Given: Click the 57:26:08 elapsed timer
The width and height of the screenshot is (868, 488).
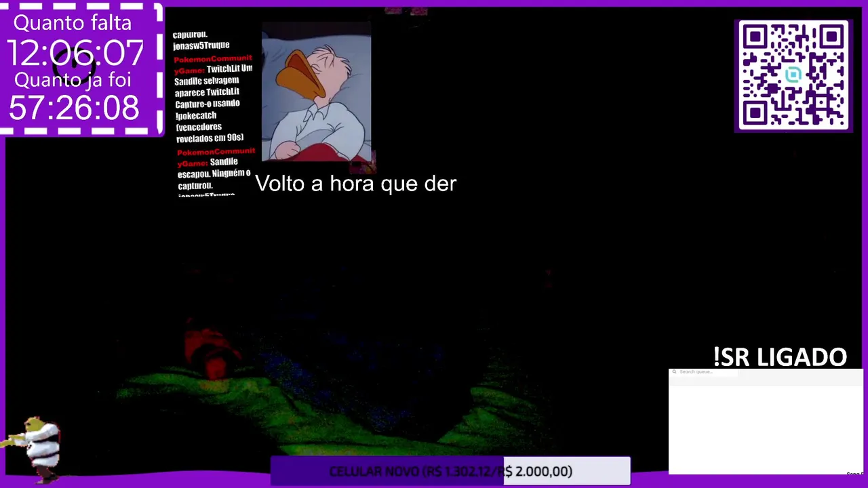Looking at the screenshot, I should (74, 108).
